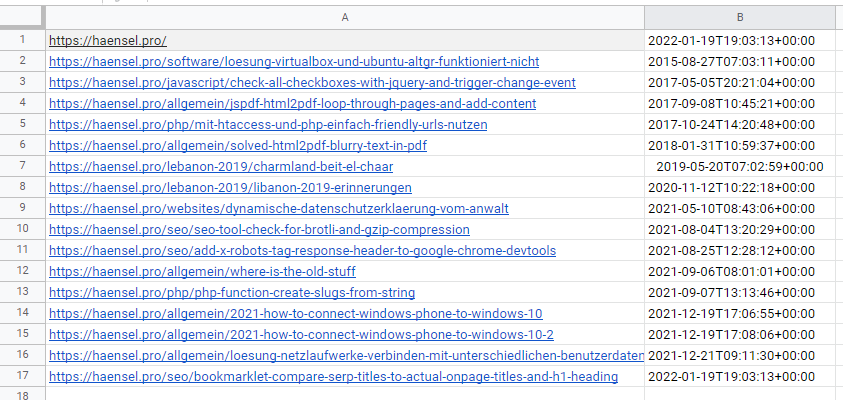Select column B header

point(740,18)
